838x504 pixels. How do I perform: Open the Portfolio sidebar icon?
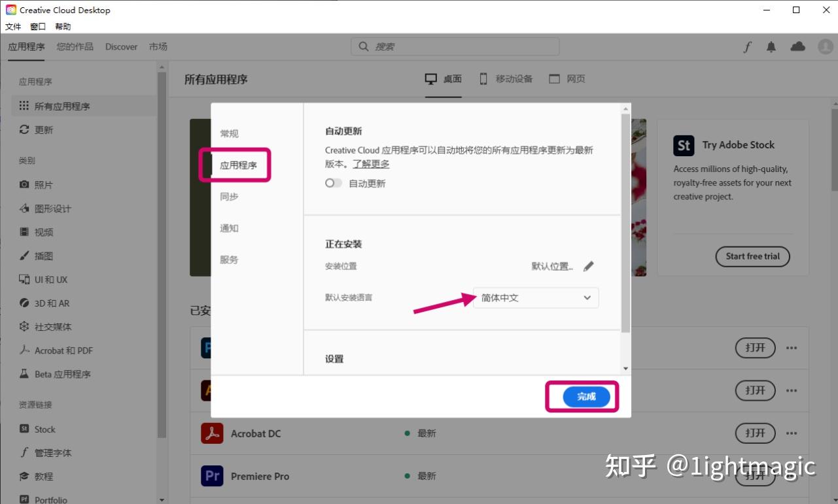(x=24, y=499)
